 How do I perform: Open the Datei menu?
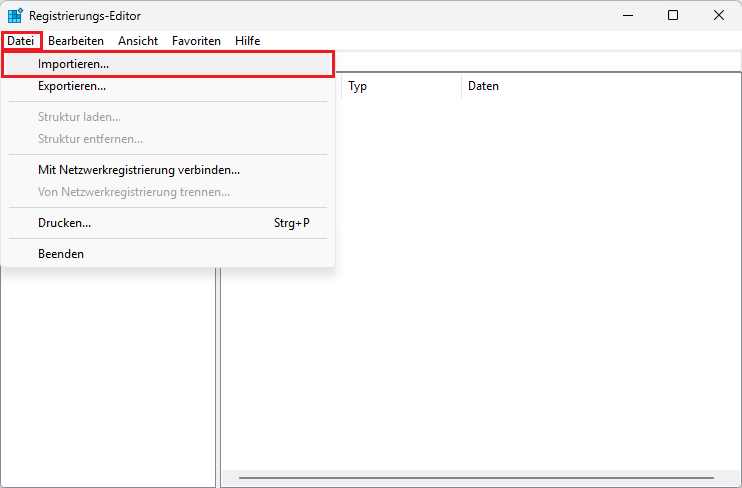pos(21,41)
